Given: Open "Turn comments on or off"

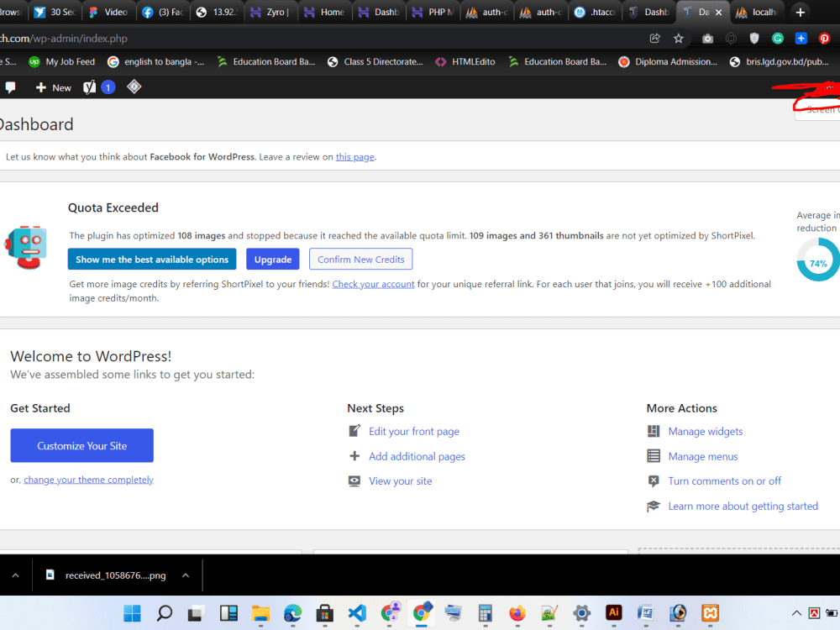Looking at the screenshot, I should 724,481.
